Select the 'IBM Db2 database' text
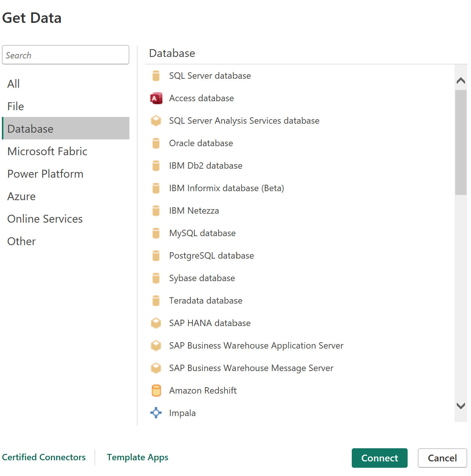 pyautogui.click(x=205, y=166)
